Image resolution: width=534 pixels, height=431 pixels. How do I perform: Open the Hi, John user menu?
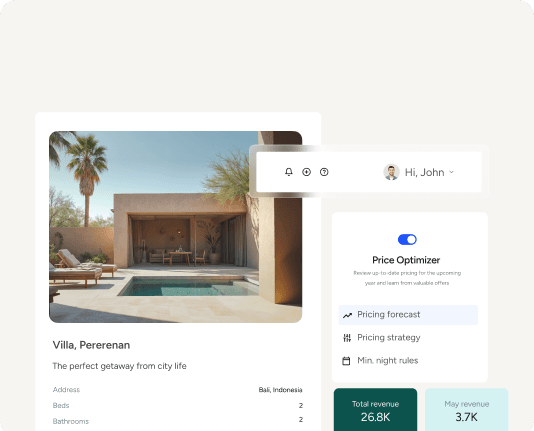[419, 172]
